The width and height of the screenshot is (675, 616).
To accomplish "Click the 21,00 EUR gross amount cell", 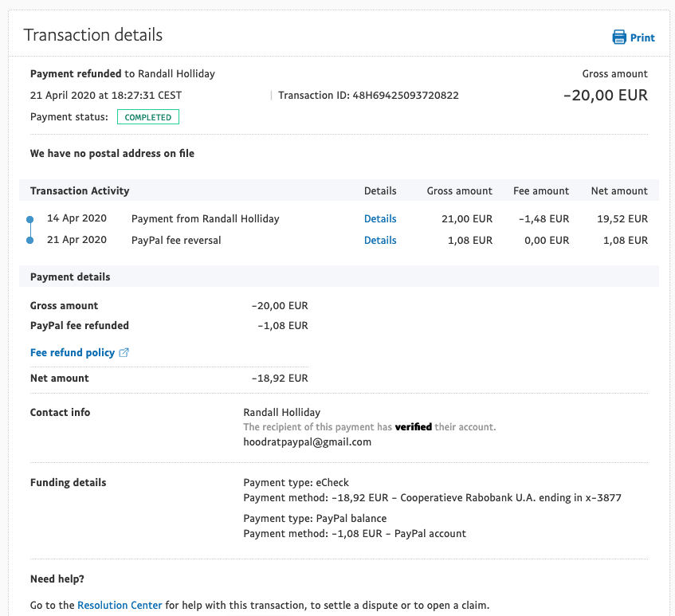I will tap(467, 218).
